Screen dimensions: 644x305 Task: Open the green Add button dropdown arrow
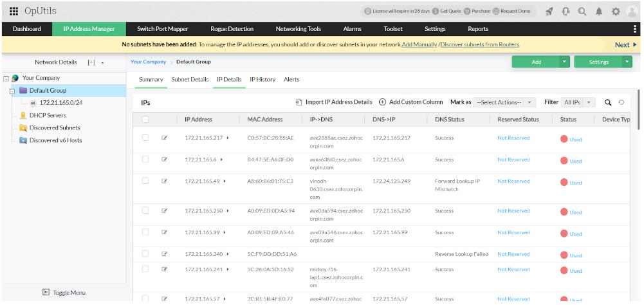tap(565, 62)
